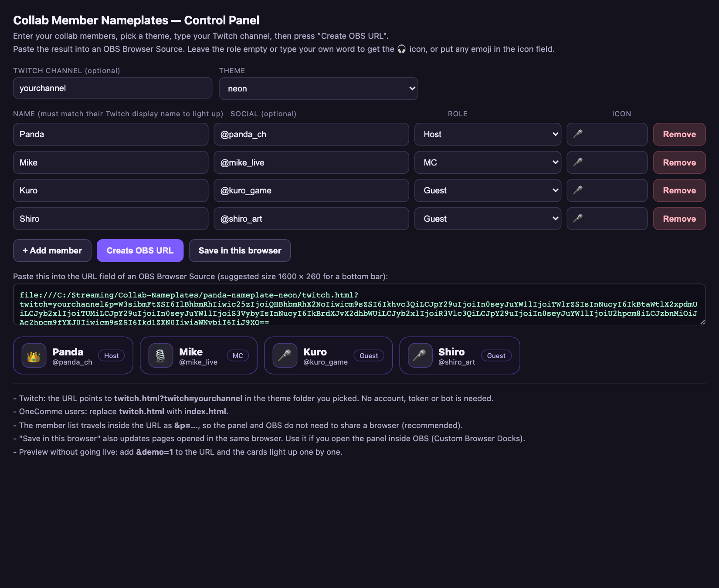719x588 pixels.
Task: Click the name field containing Mike
Action: click(111, 162)
